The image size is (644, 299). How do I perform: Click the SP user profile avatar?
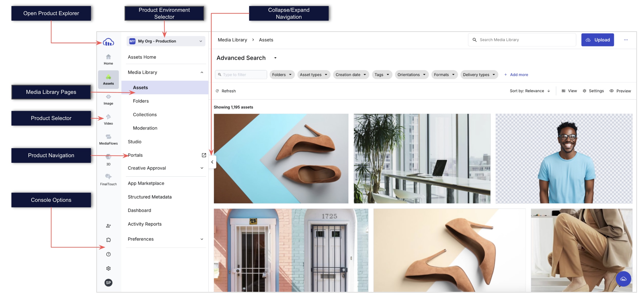pos(108,283)
